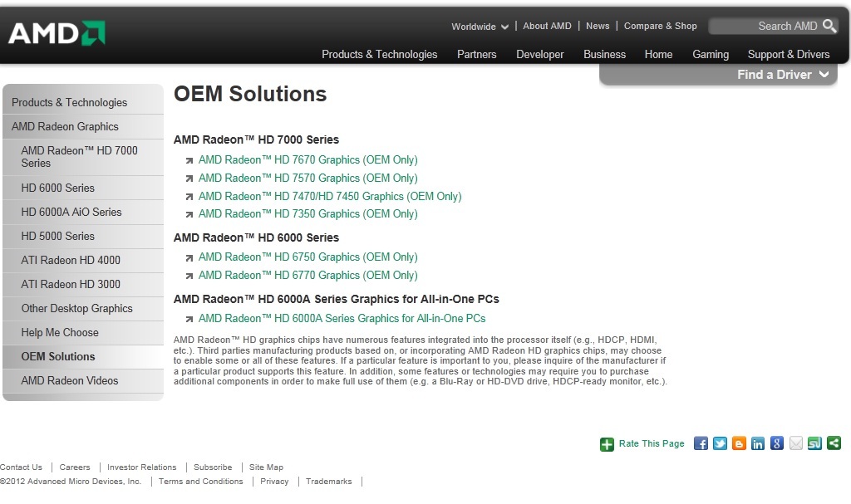Open HD 6000 Series sidebar item
The height and width of the screenshot is (504, 851).
tap(83, 188)
